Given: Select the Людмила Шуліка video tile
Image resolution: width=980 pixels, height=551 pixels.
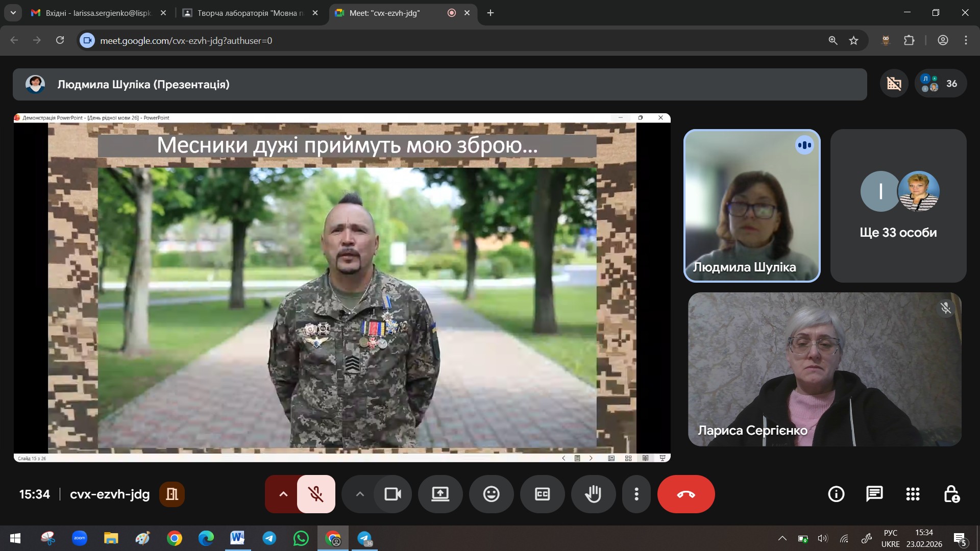Looking at the screenshot, I should (751, 206).
